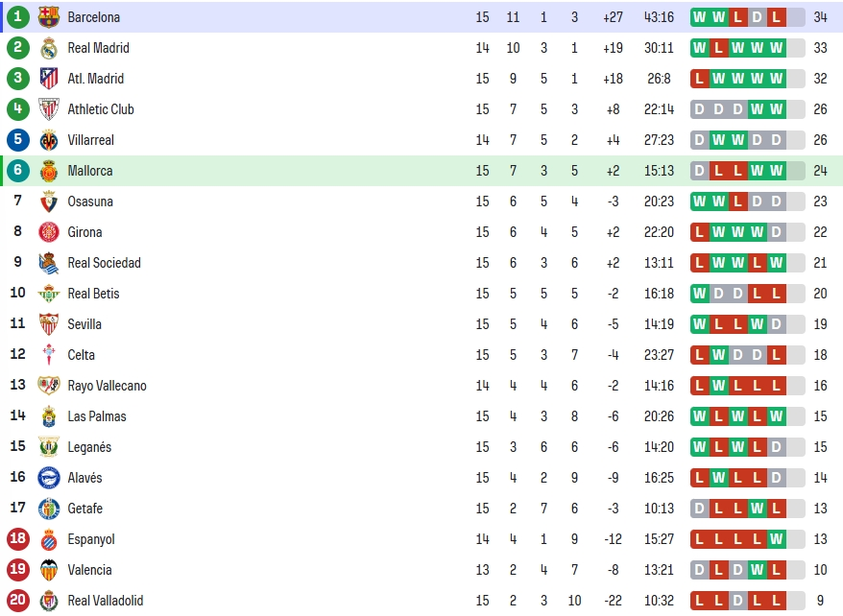Click Espanyol's last form result W badge
The image size is (843, 616).
(x=777, y=539)
